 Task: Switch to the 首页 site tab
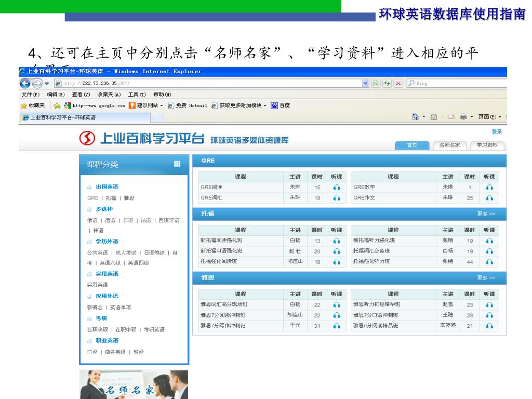[x=412, y=145]
